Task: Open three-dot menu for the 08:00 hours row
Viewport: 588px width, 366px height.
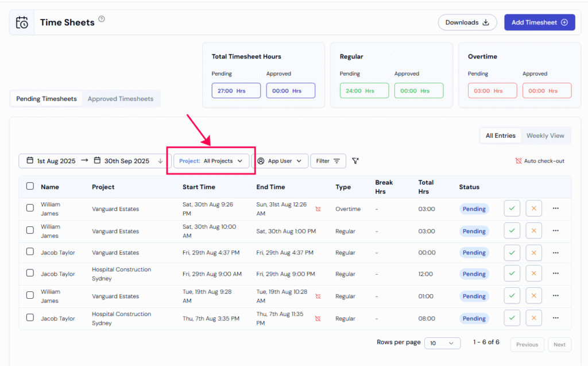Action: coord(555,318)
